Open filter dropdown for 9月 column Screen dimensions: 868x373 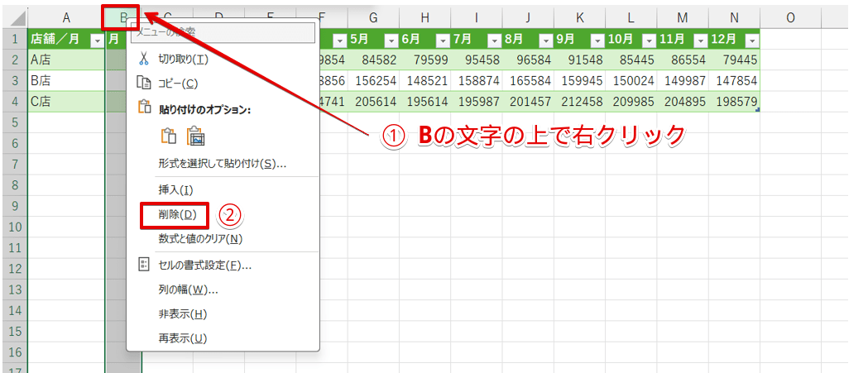pos(597,41)
